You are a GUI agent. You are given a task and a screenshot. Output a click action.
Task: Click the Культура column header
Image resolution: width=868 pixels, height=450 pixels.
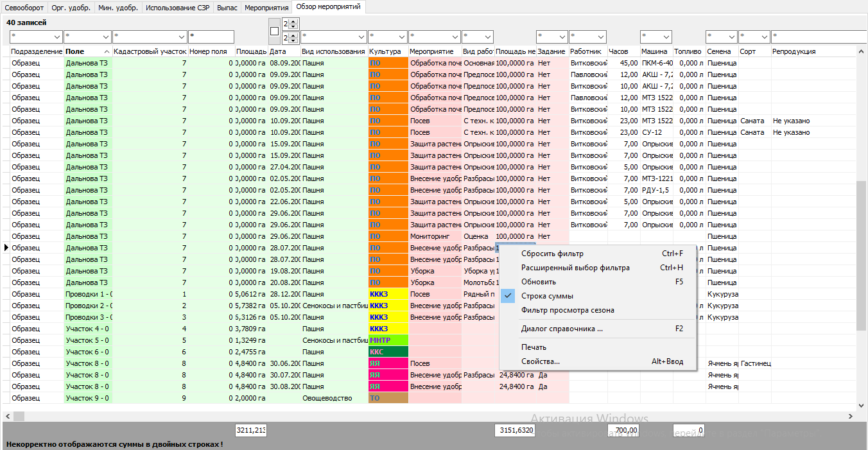click(388, 51)
